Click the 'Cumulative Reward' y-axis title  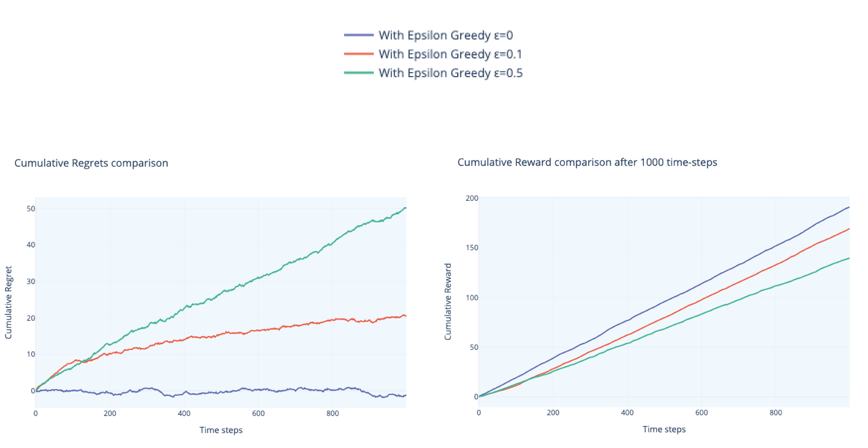click(448, 301)
